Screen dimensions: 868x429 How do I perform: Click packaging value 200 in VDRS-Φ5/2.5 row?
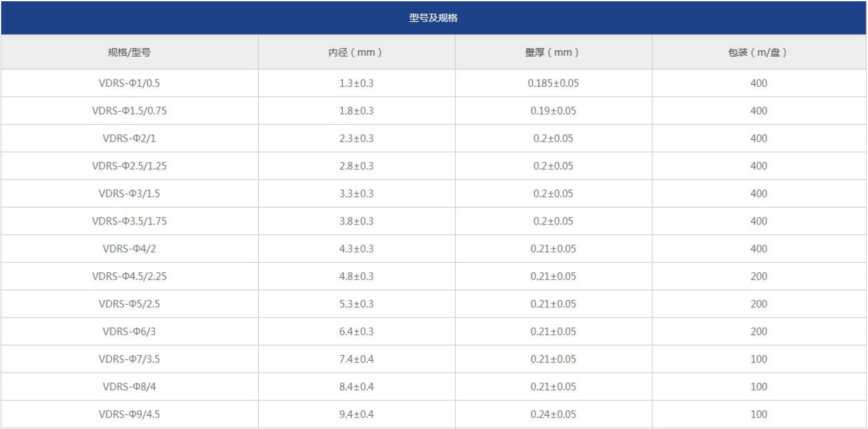(x=758, y=304)
